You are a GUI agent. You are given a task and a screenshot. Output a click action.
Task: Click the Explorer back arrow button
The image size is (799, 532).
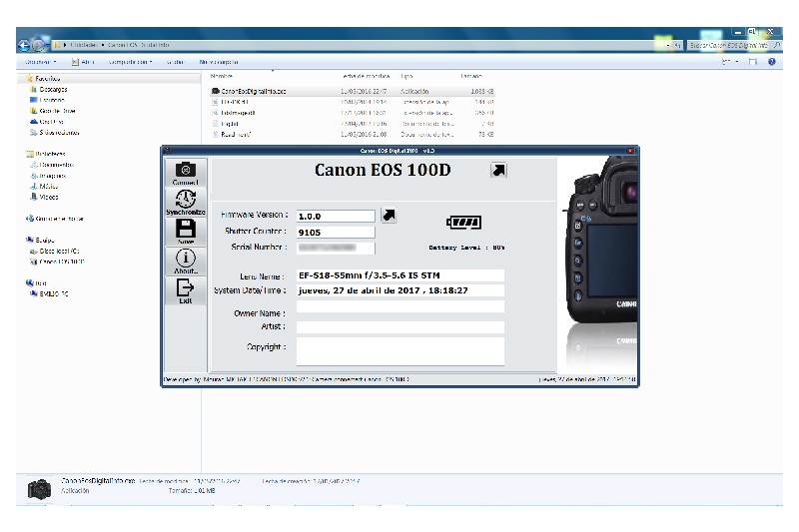pos(23,45)
